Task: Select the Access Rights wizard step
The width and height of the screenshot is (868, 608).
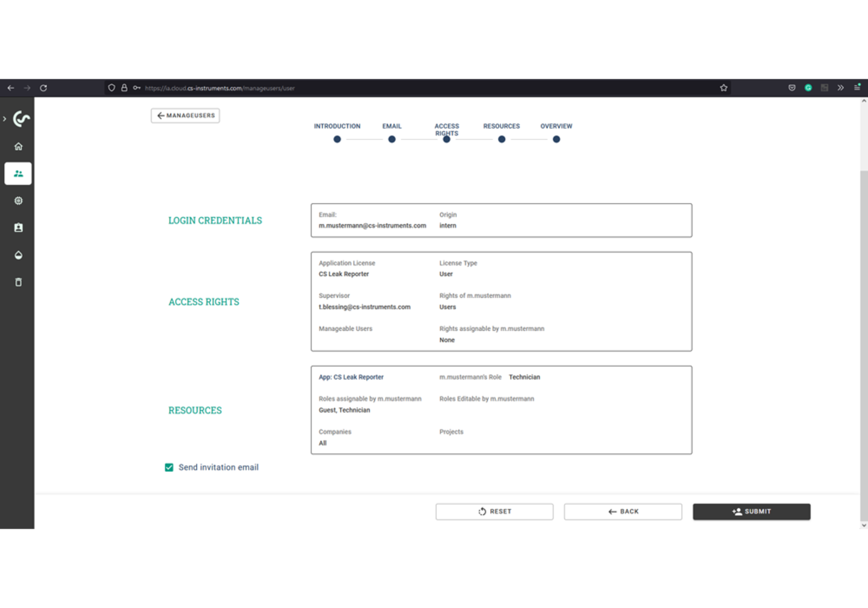Action: pos(447,139)
